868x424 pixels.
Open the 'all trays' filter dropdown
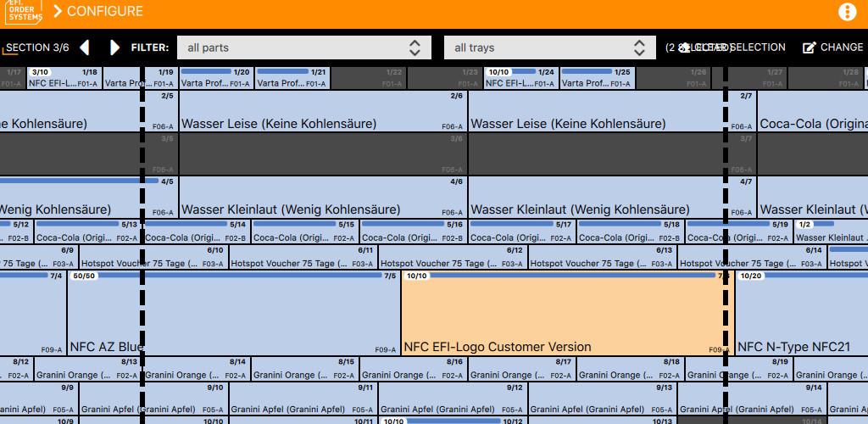click(x=549, y=47)
